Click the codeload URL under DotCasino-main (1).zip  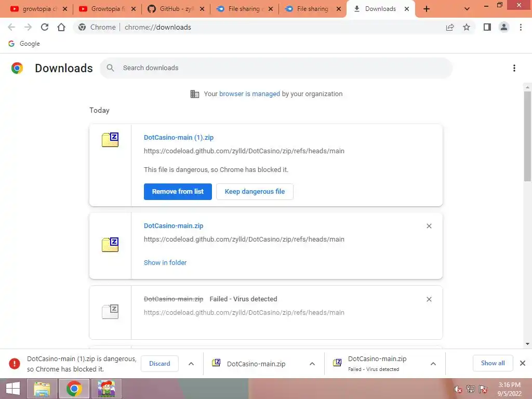coord(244,151)
